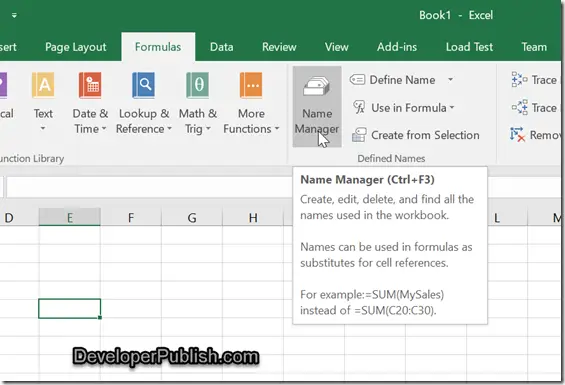Expand the Use in Formula dropdown arrow
This screenshot has height=385, width=565.
(452, 107)
